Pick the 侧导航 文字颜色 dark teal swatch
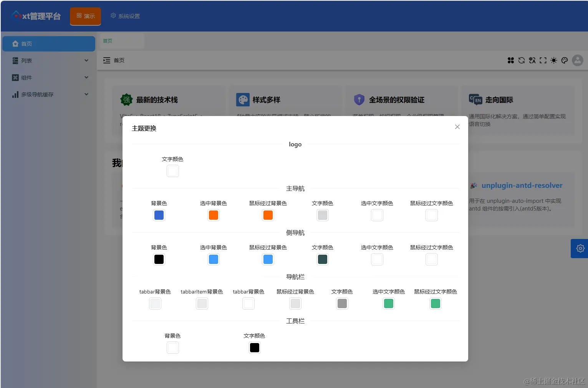588x388 pixels. click(x=323, y=259)
